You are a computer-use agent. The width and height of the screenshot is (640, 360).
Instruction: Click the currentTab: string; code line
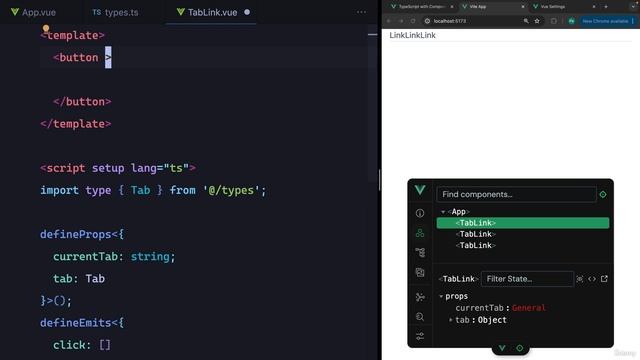pyautogui.click(x=114, y=256)
